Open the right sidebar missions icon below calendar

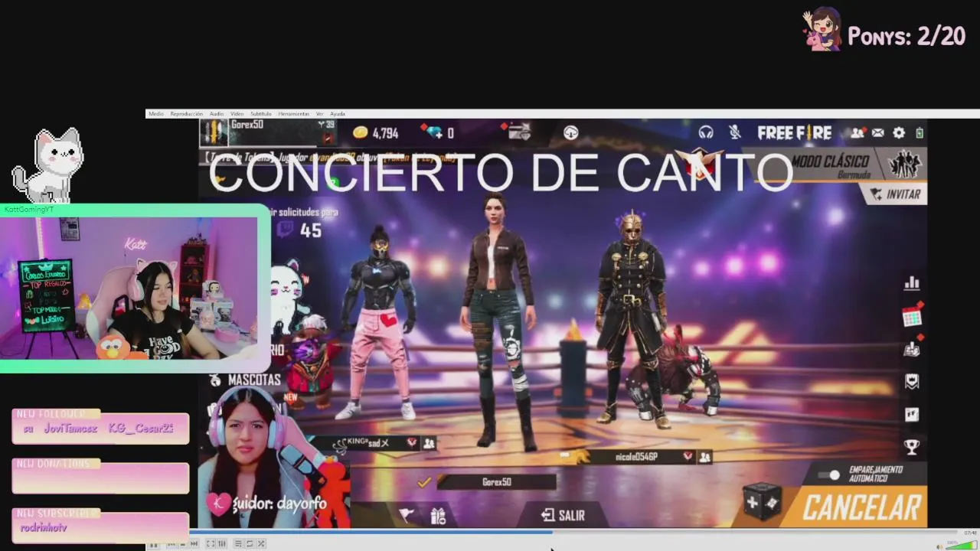(912, 348)
